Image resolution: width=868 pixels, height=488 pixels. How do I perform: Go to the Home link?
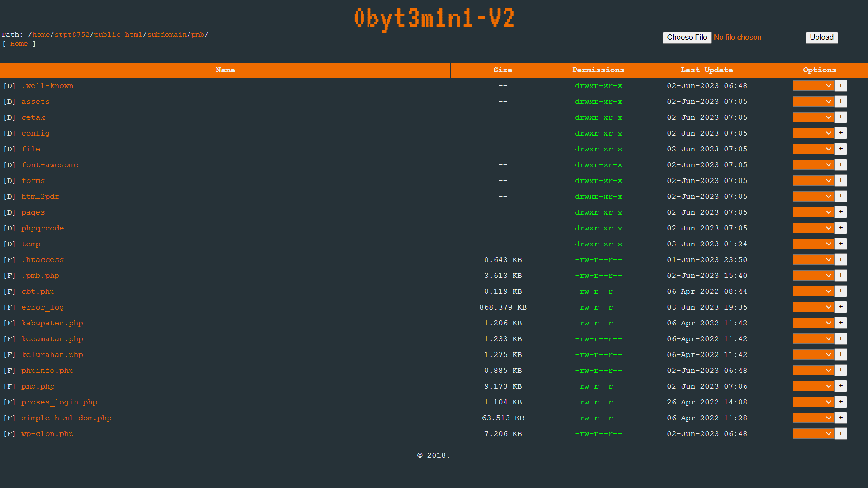tap(19, 44)
